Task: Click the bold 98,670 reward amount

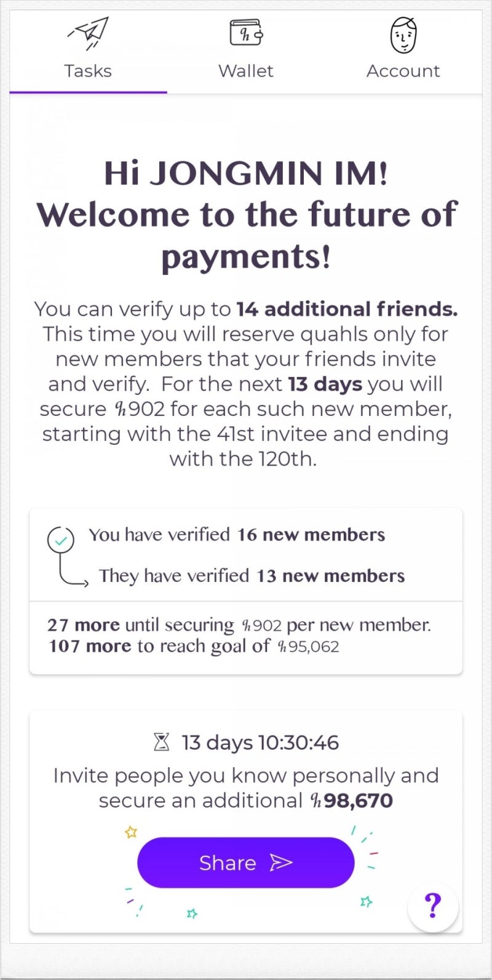Action: pyautogui.click(x=359, y=800)
